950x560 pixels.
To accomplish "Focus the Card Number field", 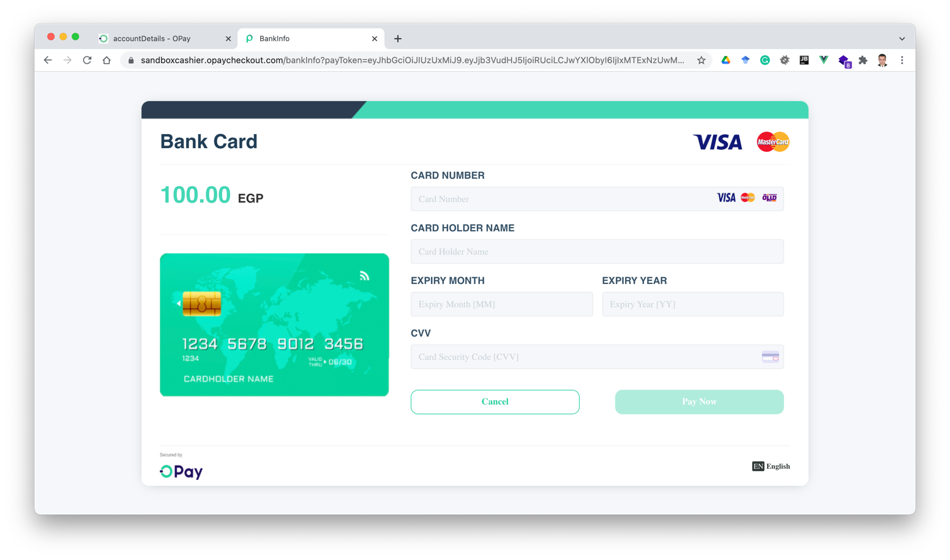I will [x=597, y=199].
